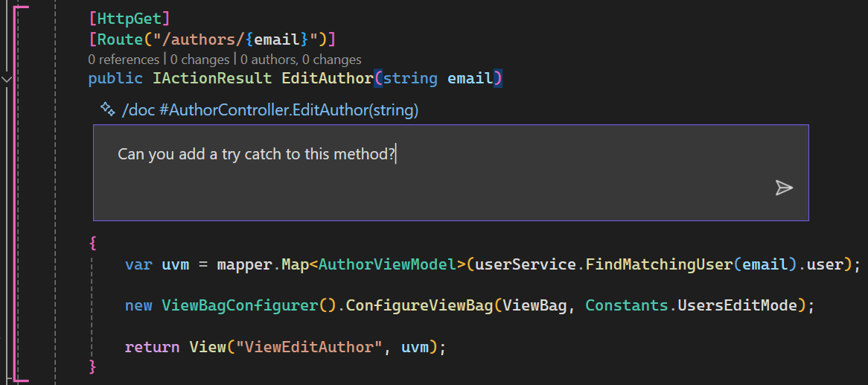
Task: Open the "0 references" CodeLens indicator
Action: click(x=123, y=60)
